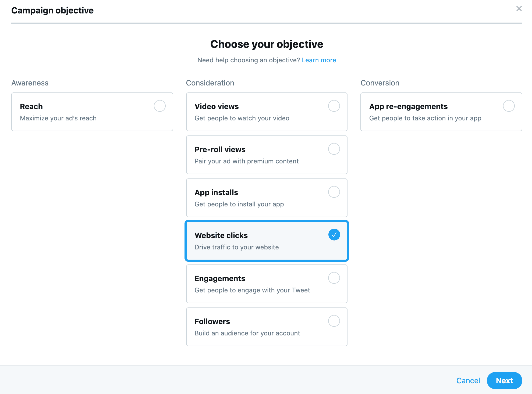
Task: Close the Campaign objective dialog
Action: [x=519, y=9]
